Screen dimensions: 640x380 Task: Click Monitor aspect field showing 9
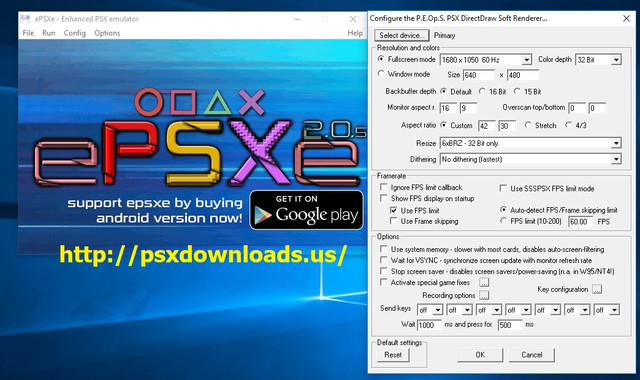pyautogui.click(x=468, y=108)
